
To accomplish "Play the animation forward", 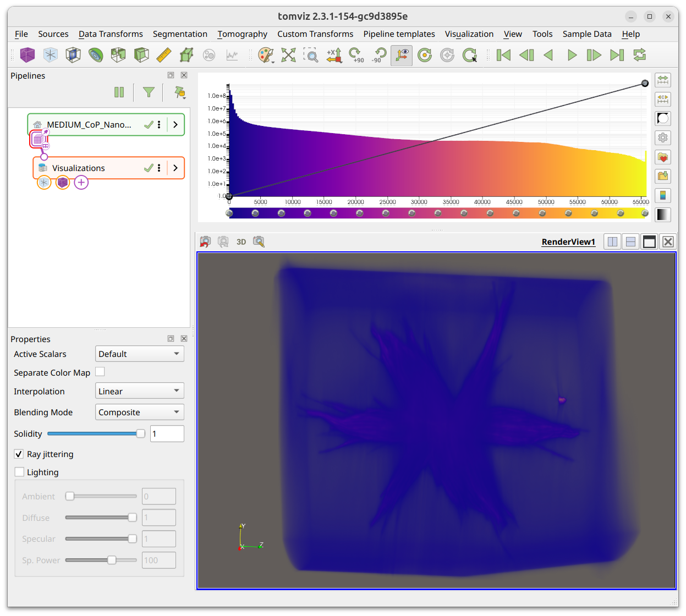I will [572, 55].
